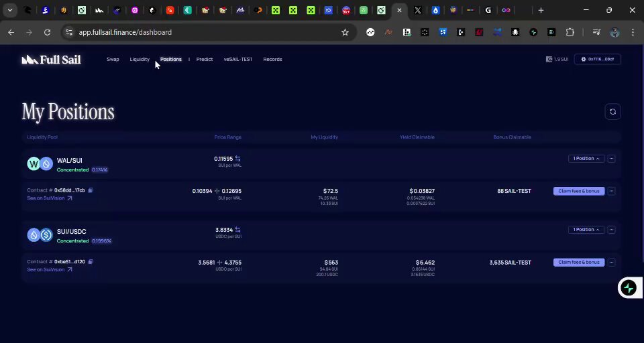Switch to the X (Twitter) browser tab
The image size is (644, 343).
418,10
